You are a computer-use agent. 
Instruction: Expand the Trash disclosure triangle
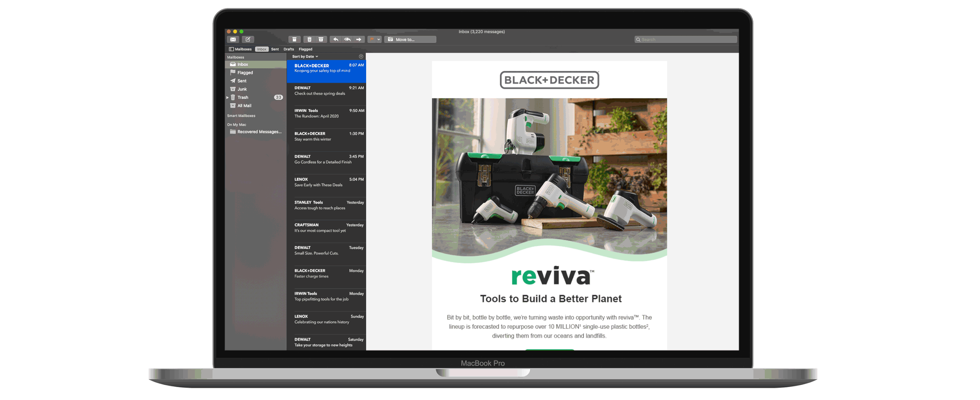[x=227, y=97]
